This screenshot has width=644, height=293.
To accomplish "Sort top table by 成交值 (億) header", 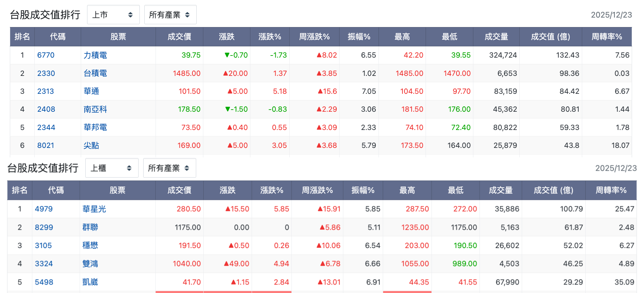I will [x=551, y=37].
